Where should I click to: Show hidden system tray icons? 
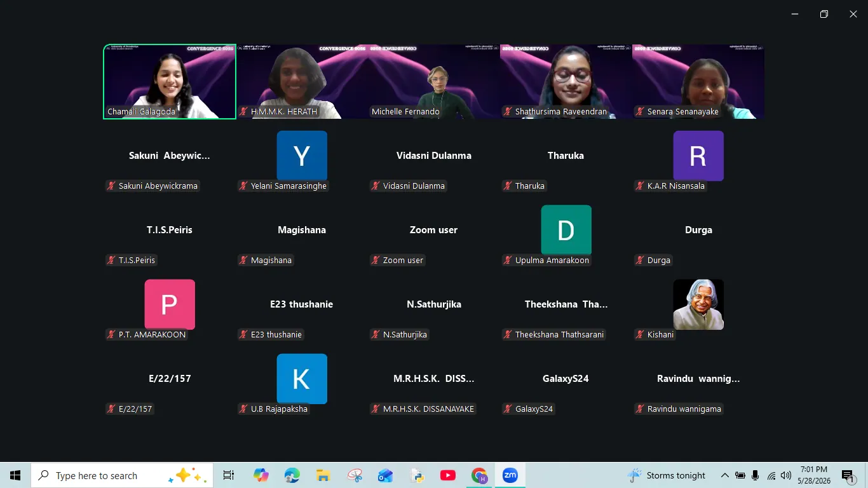pyautogui.click(x=724, y=475)
